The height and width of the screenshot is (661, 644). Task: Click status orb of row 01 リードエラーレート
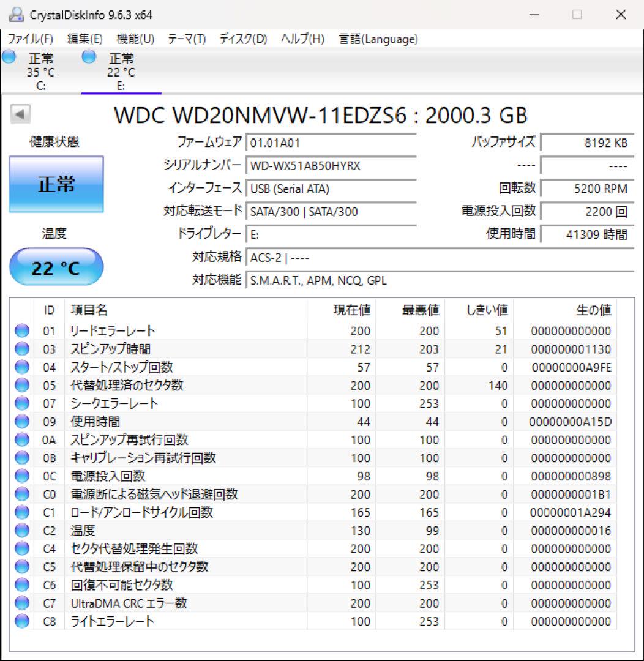(x=22, y=331)
